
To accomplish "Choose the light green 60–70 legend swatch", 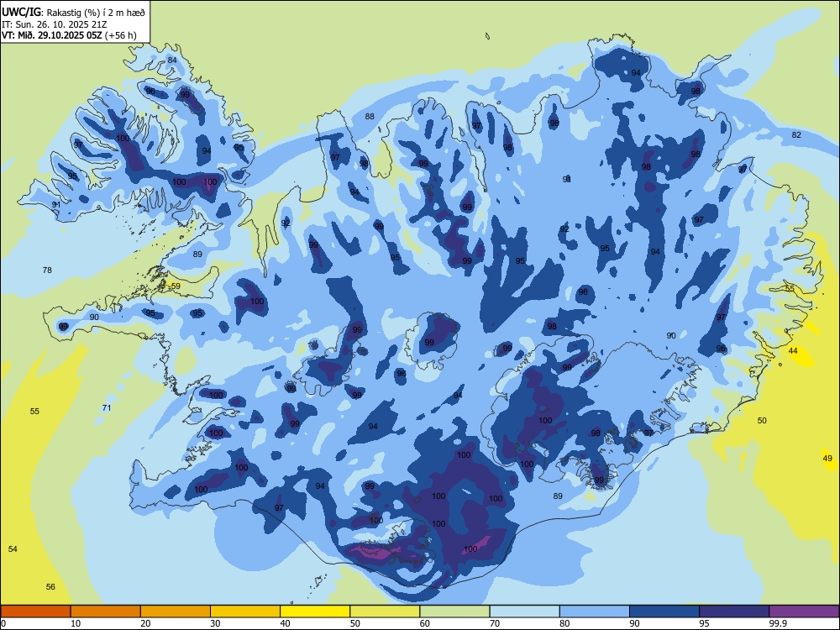I will click(454, 612).
